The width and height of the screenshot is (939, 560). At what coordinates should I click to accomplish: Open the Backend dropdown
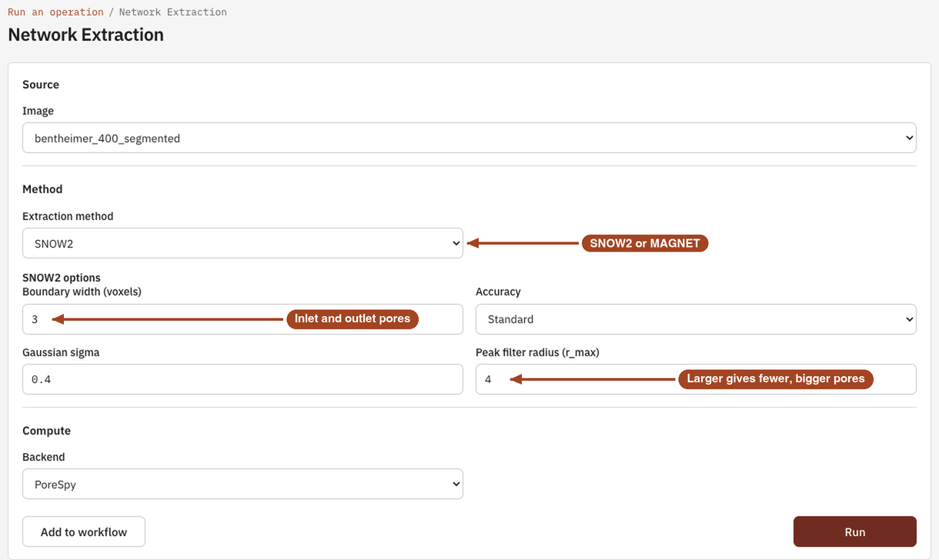click(242, 484)
